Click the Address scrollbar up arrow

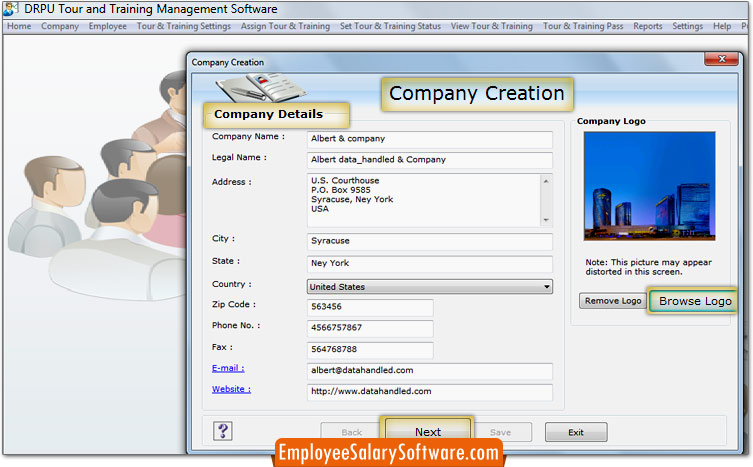tap(546, 181)
